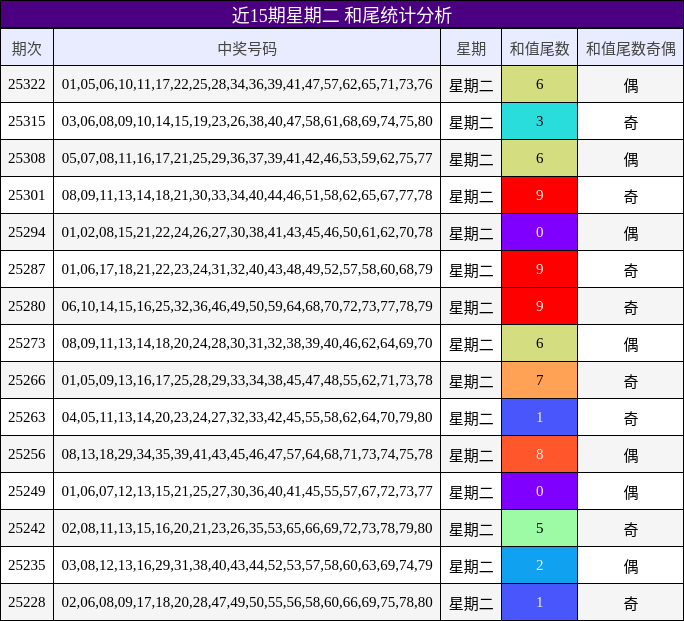Click the orange-red tail digit 8 for 25256
Image resolution: width=684 pixels, height=621 pixels.
(540, 454)
